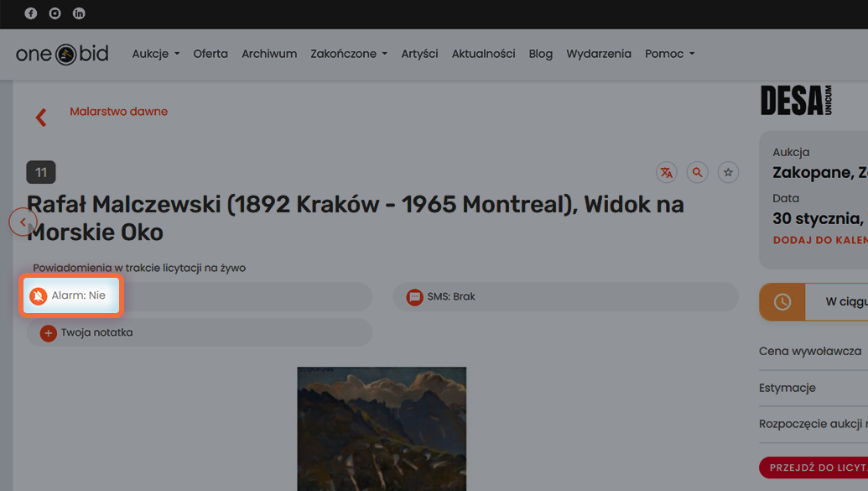Go to the onebid homepage logo
This screenshot has height=491, width=868.
[62, 55]
